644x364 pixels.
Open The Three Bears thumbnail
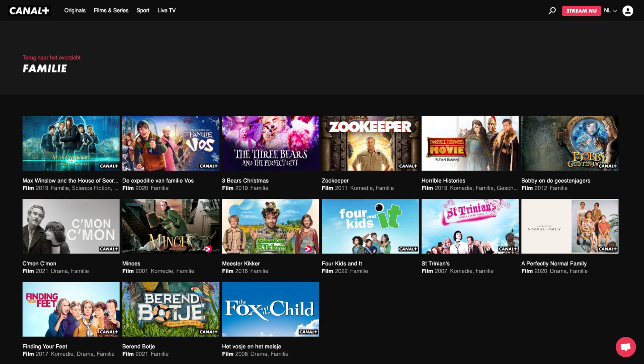coord(270,143)
